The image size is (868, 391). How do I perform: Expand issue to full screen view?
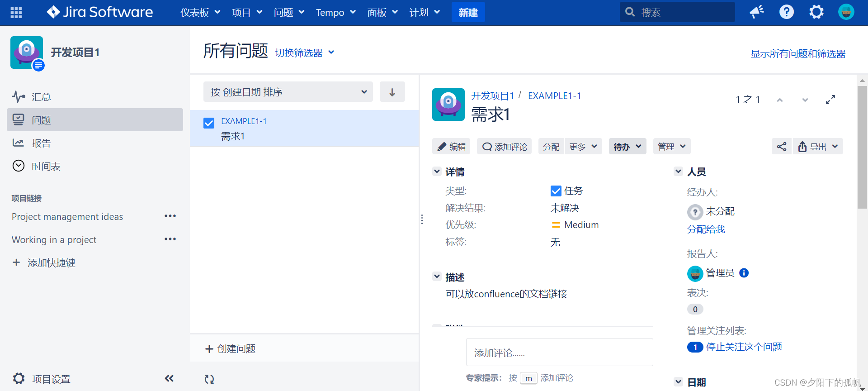tap(830, 100)
